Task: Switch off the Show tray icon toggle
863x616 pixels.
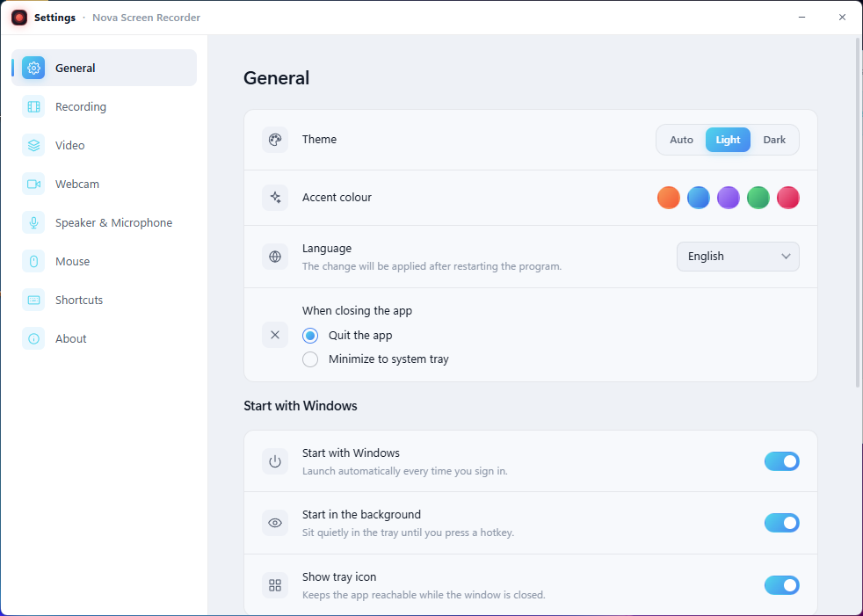Action: click(x=781, y=585)
